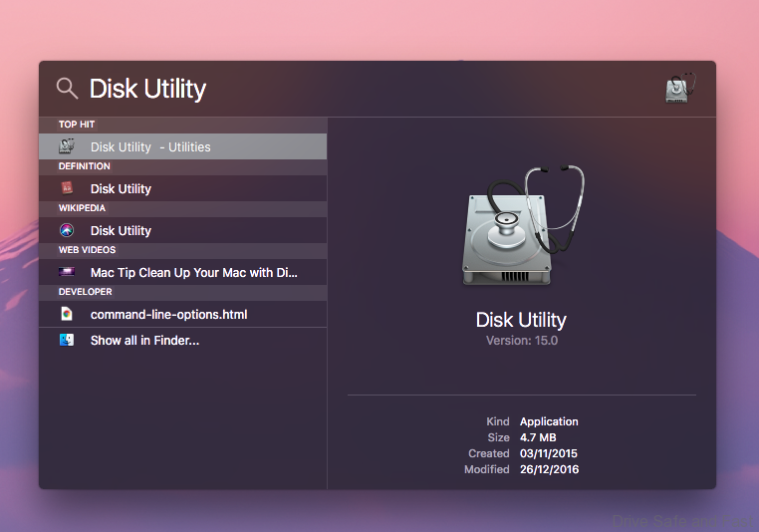759x532 pixels.
Task: Click the small Disk Utility icon in search bar
Action: [x=679, y=89]
